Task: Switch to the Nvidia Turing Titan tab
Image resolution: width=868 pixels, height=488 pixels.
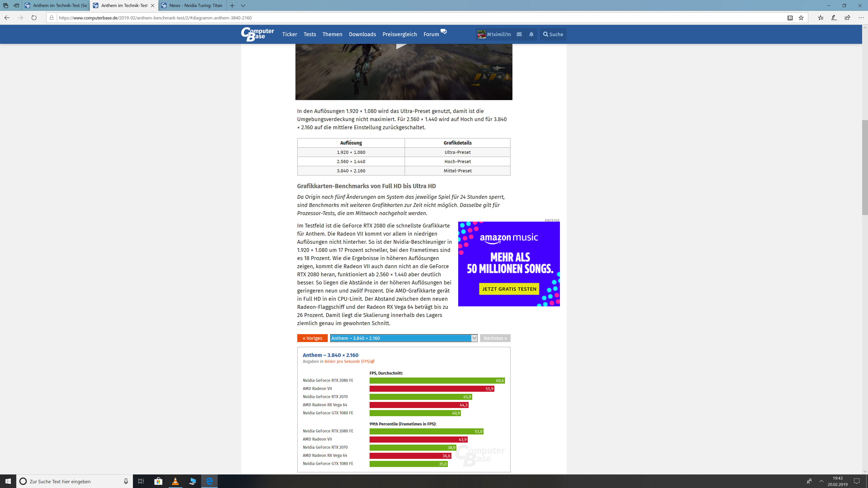Action: pos(192,5)
